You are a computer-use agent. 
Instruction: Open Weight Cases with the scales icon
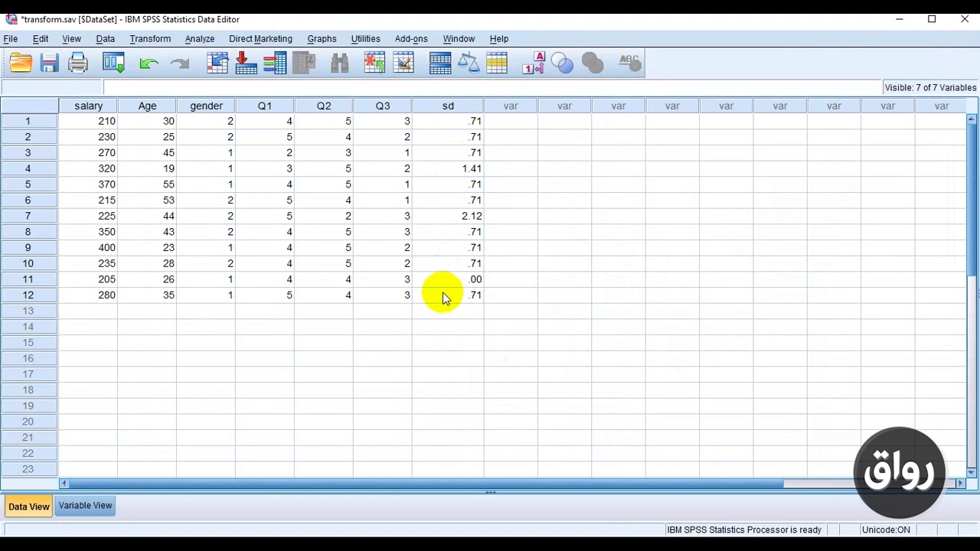469,63
